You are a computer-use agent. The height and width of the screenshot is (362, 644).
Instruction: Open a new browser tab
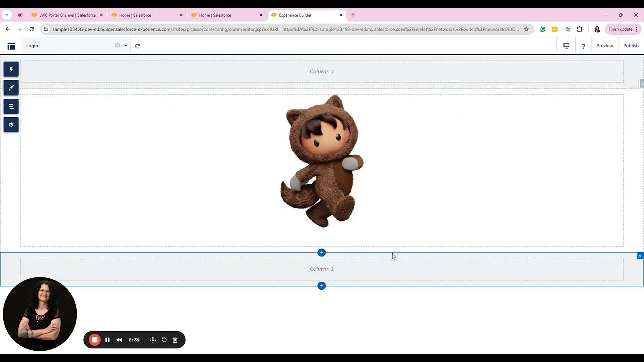(353, 15)
